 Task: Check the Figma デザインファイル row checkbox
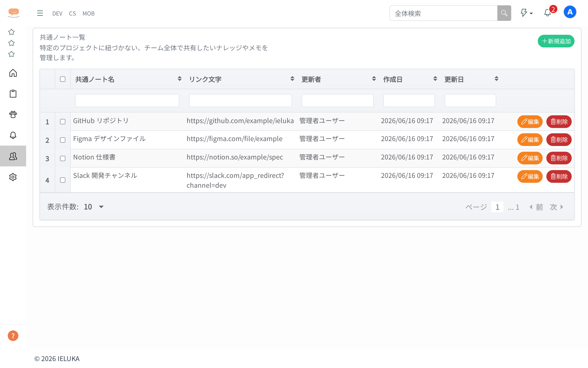tap(63, 140)
